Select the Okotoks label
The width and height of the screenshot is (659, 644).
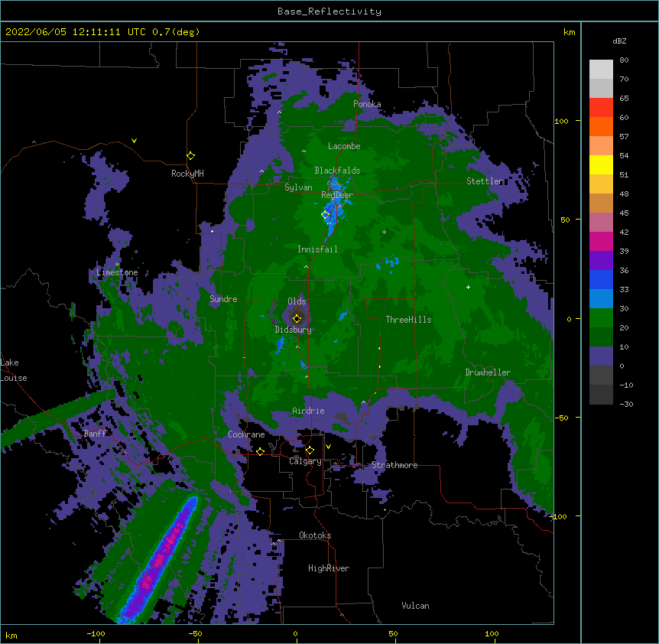pyautogui.click(x=315, y=535)
